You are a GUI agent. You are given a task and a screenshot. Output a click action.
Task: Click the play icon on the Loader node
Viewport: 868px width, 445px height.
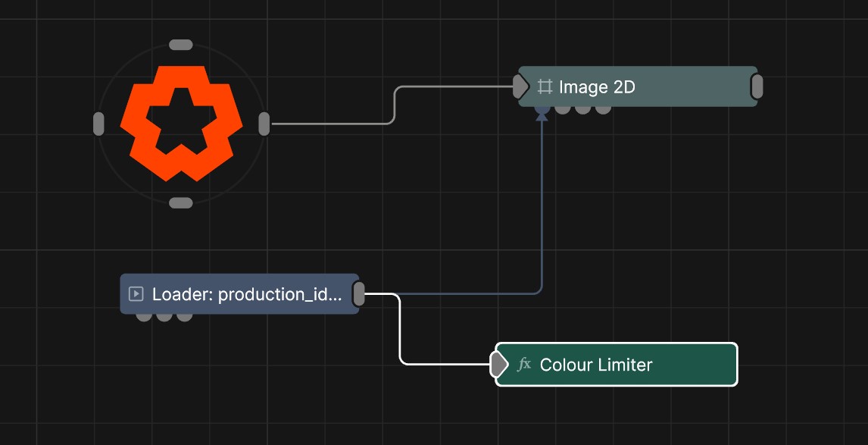tap(136, 294)
